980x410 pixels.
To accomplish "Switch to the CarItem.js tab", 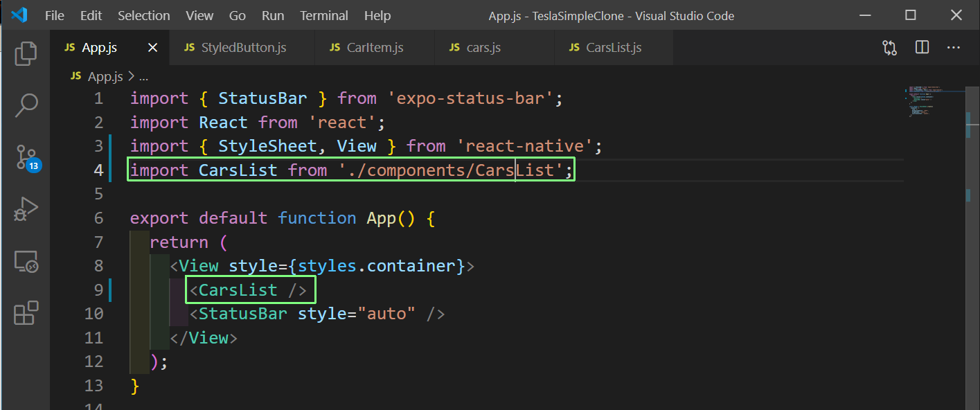I will tap(375, 48).
